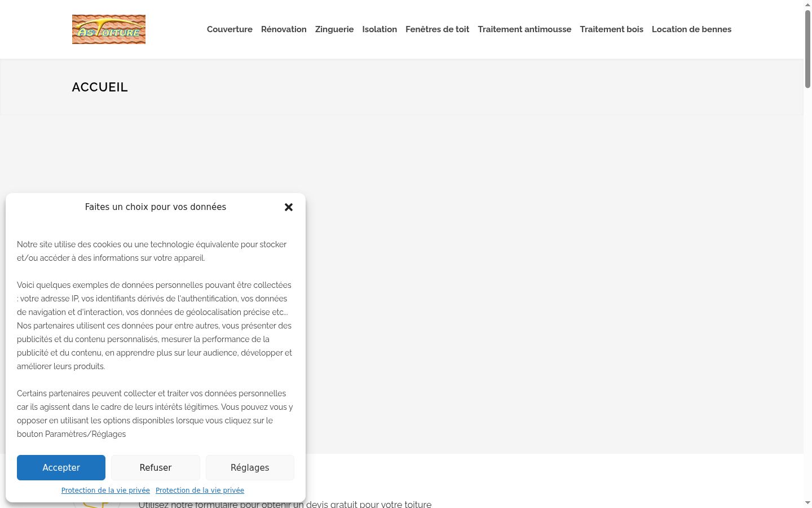
Task: Click the scrollbar up arrow
Action: click(807, 5)
